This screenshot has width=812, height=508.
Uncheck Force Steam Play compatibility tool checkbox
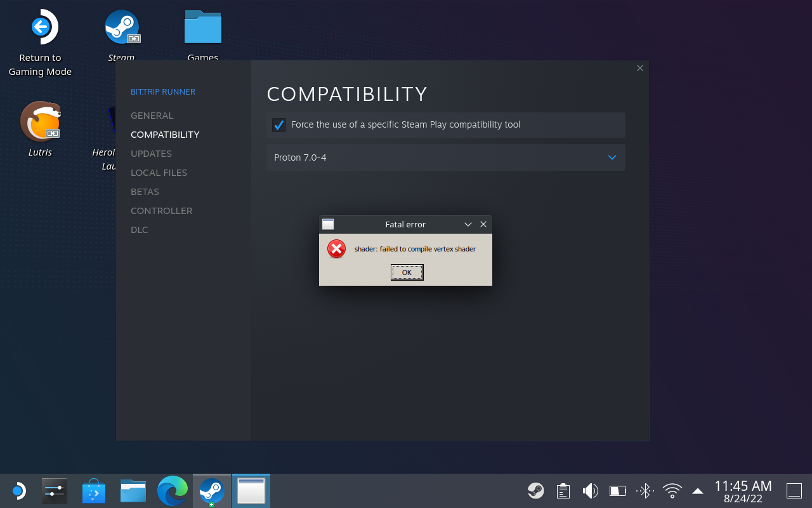279,125
